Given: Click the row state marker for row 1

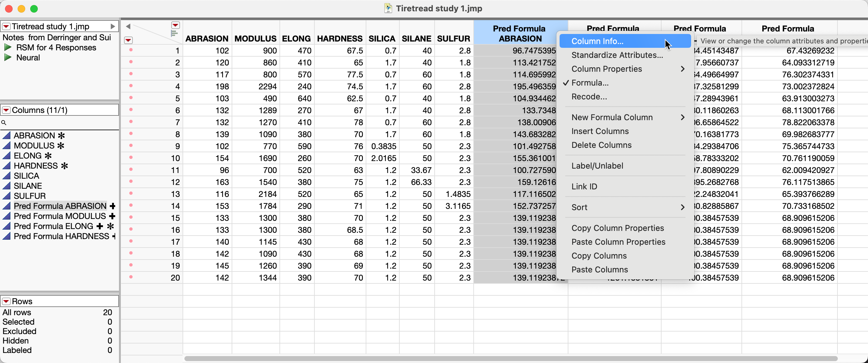Looking at the screenshot, I should tap(131, 50).
